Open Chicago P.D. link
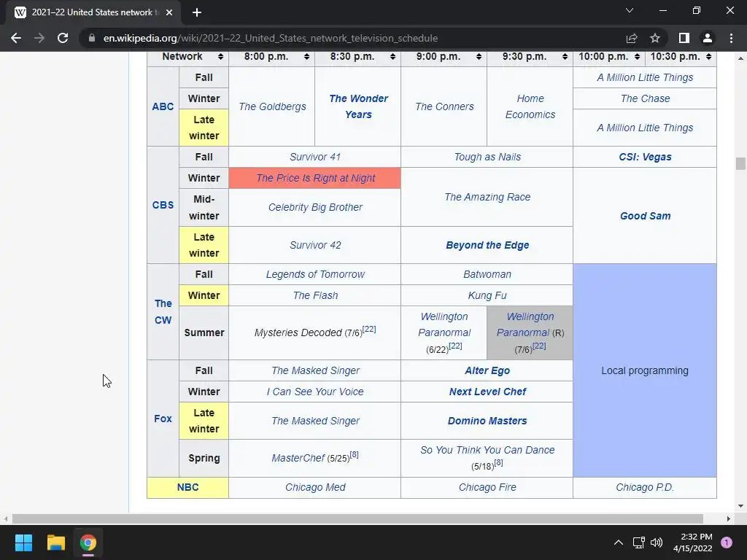This screenshot has height=560, width=747. click(645, 488)
